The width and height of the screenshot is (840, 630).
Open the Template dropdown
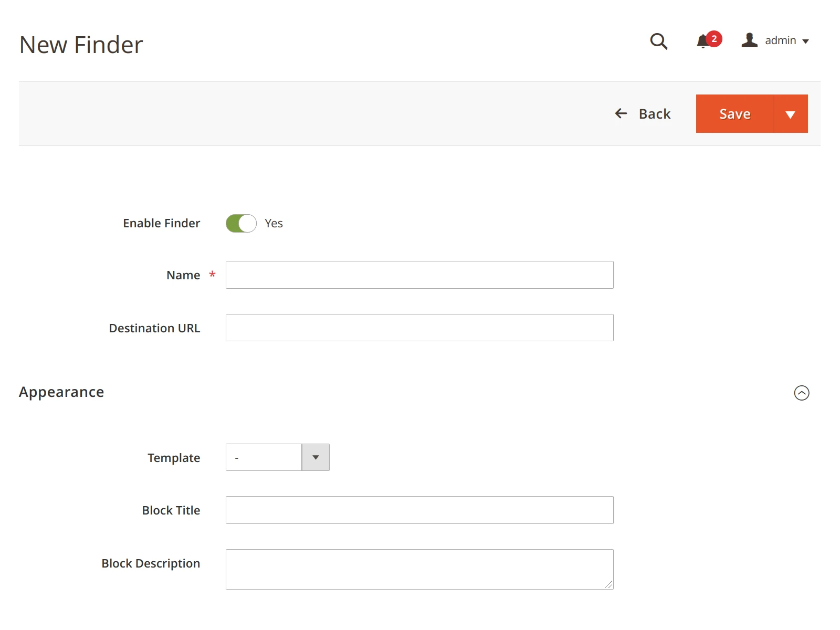(x=315, y=457)
